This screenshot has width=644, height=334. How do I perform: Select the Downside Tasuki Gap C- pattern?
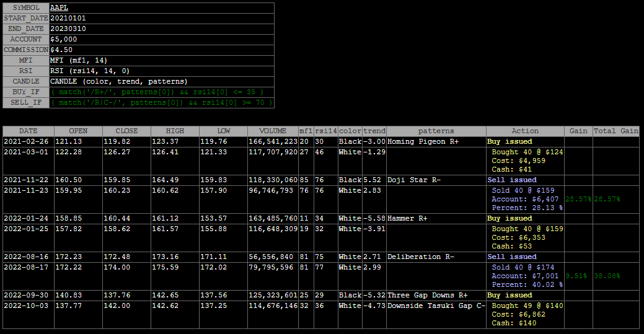point(436,305)
